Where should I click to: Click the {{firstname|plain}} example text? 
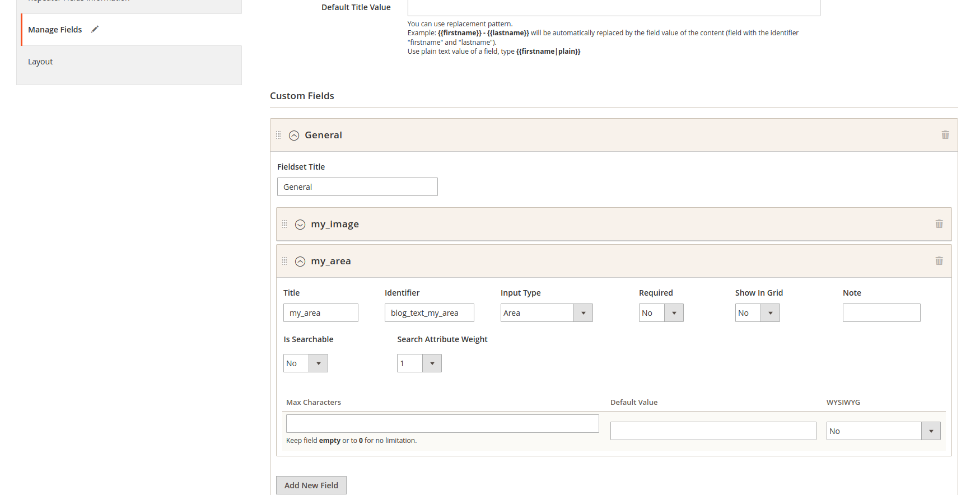click(x=548, y=52)
